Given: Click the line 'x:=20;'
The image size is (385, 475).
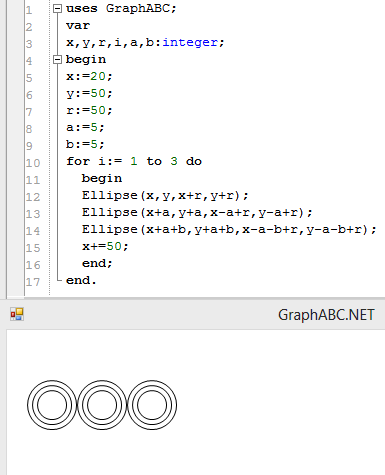Looking at the screenshot, I should pyautogui.click(x=89, y=77).
